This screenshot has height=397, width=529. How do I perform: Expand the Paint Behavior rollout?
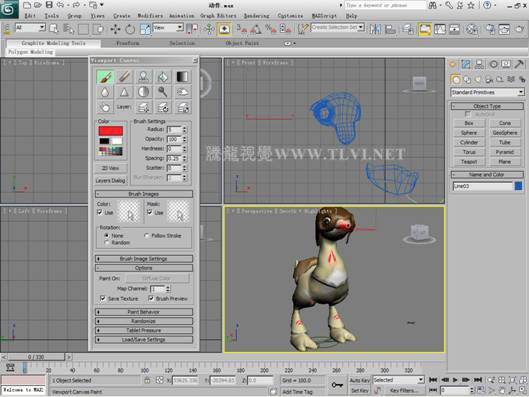pos(144,312)
